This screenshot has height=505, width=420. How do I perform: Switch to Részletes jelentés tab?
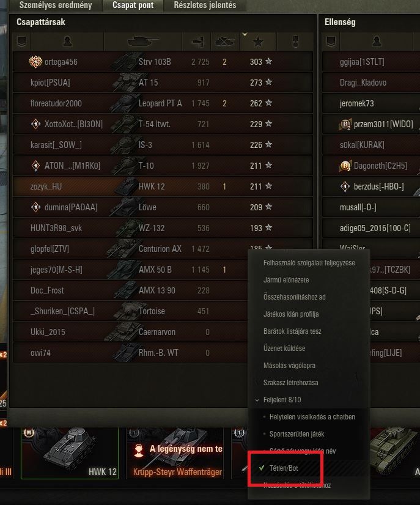[205, 5]
